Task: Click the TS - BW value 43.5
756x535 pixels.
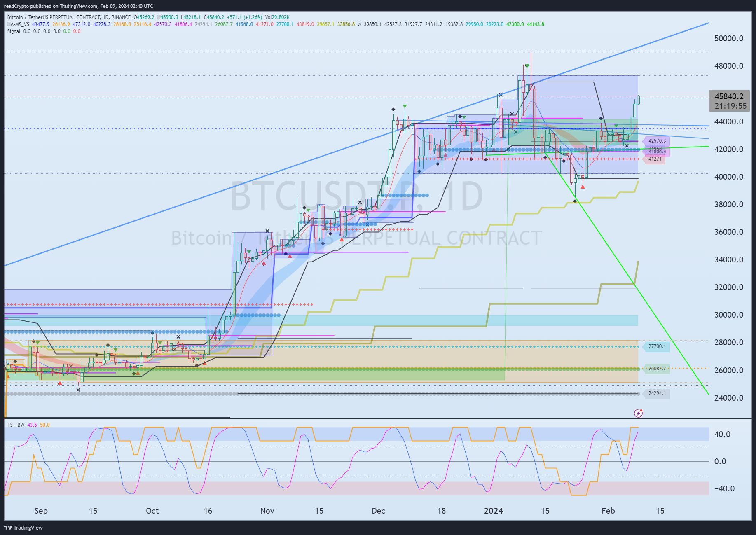Action: coord(32,425)
